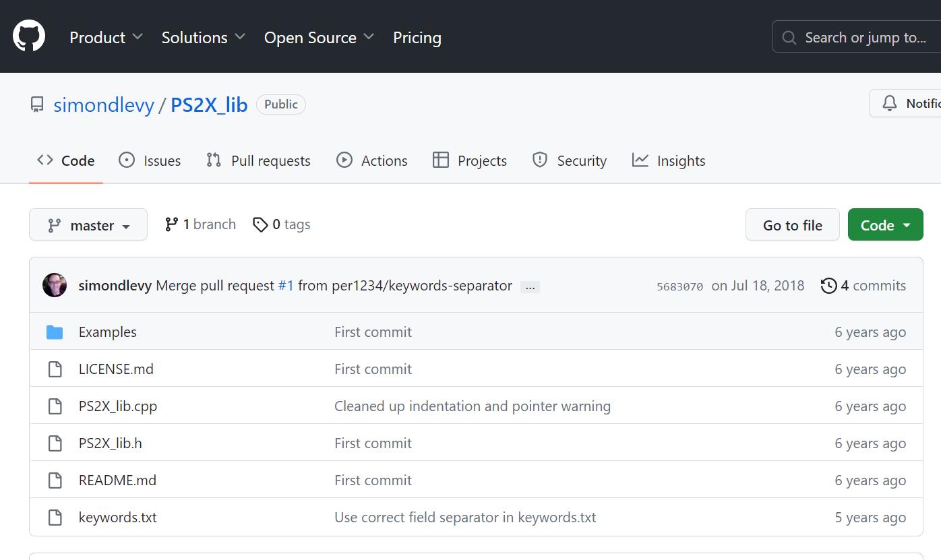Open the LICENSE.md file
Viewport: 941px width, 560px height.
(116, 369)
